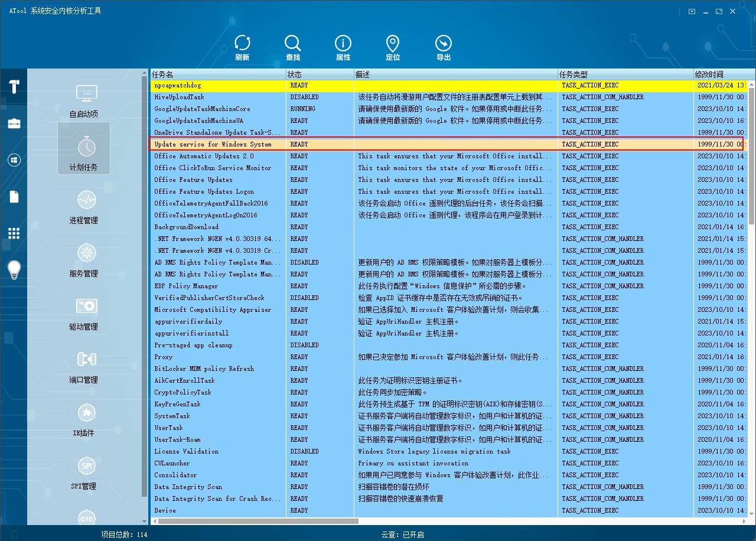This screenshot has height=541, width=756.
Task: Open the IE插件 section
Action: pos(84,419)
